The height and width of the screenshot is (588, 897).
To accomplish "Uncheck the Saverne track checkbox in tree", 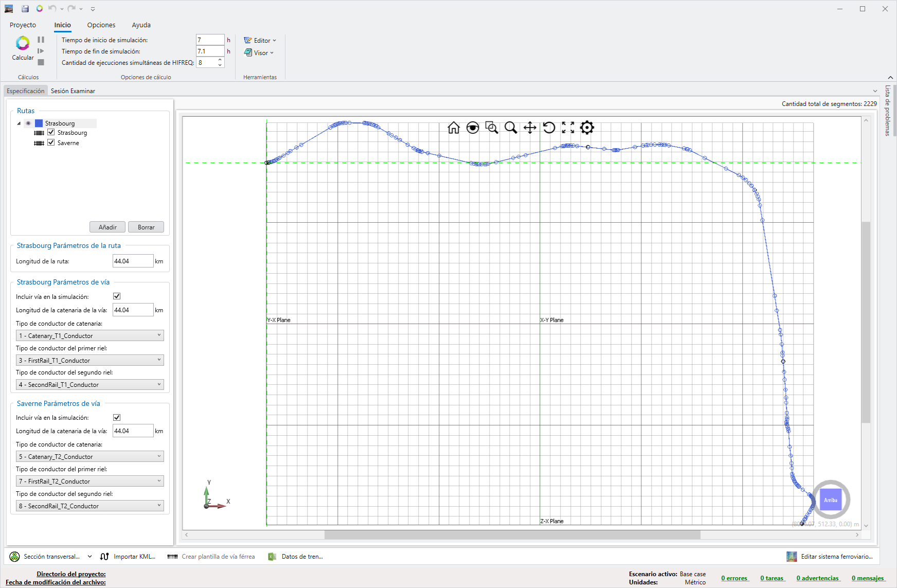I will click(x=51, y=142).
